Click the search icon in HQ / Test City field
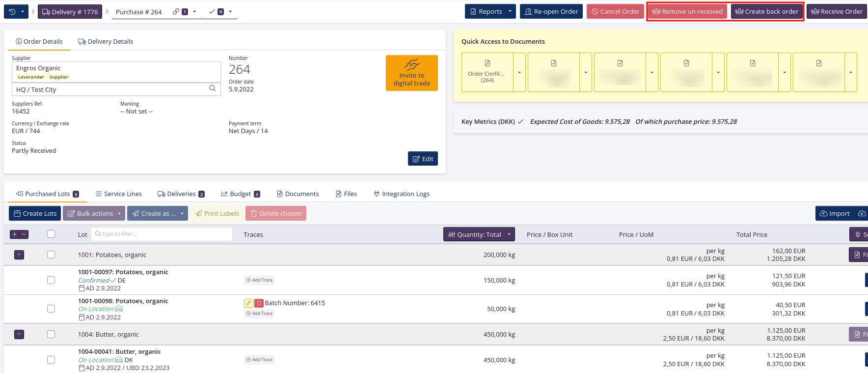Image resolution: width=868 pixels, height=373 pixels. point(213,88)
